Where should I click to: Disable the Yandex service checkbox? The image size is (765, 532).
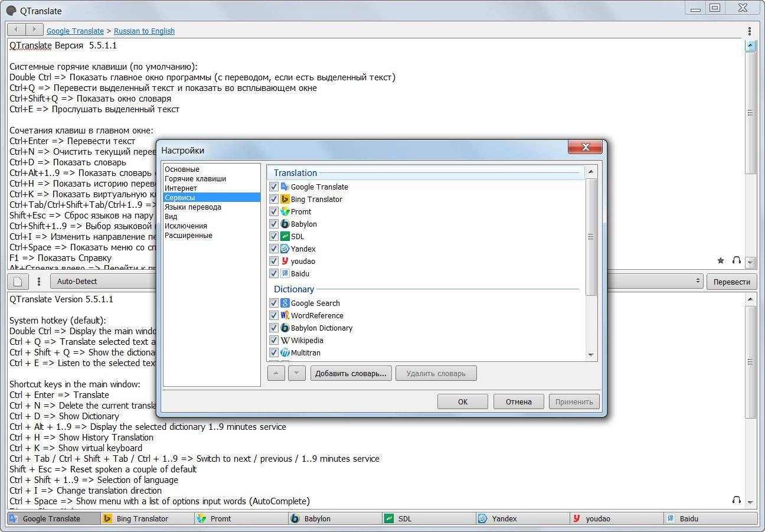(273, 249)
